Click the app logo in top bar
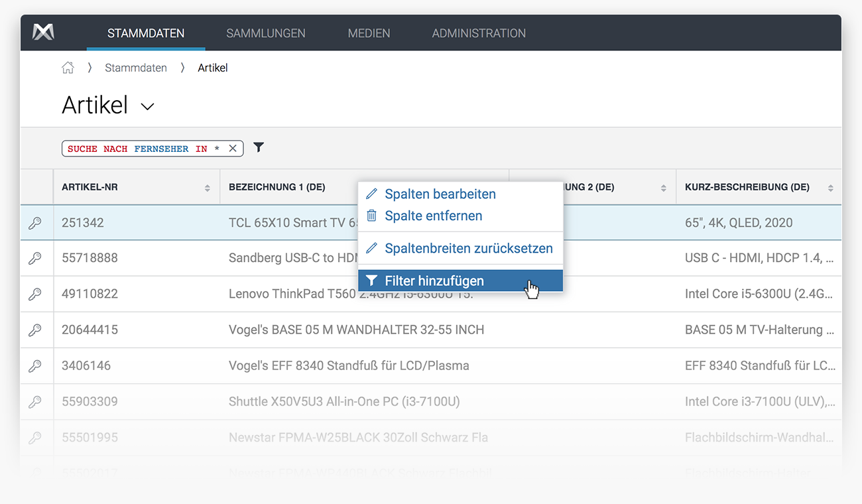This screenshot has width=862, height=504. point(44,32)
